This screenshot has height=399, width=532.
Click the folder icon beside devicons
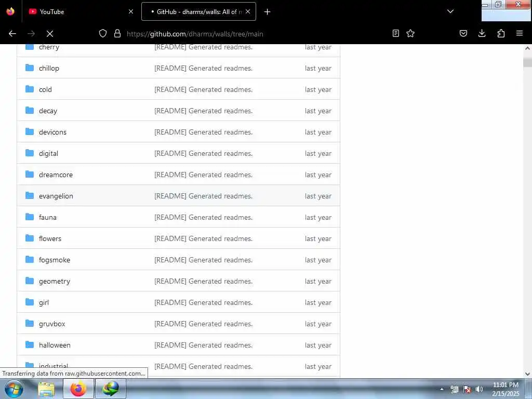point(30,131)
